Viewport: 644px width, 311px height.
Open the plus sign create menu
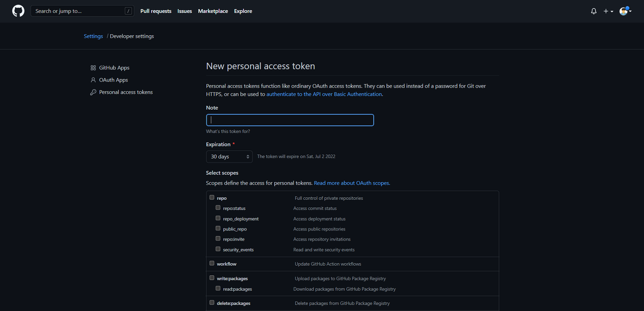pyautogui.click(x=605, y=11)
